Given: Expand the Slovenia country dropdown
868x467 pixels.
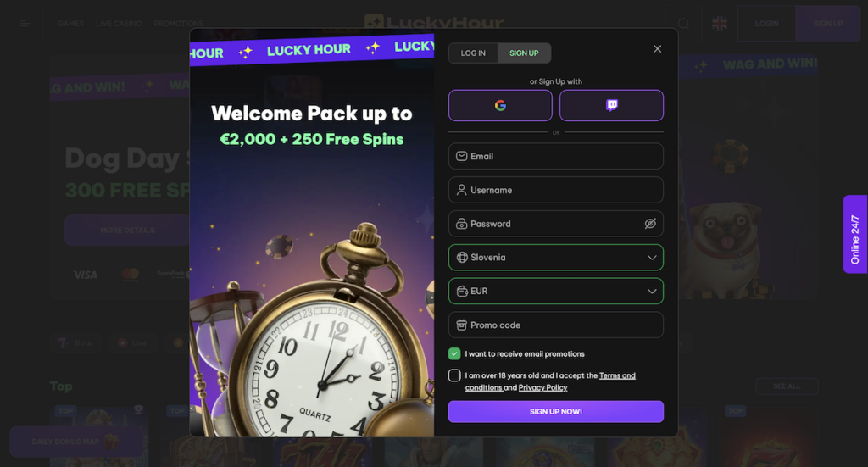Looking at the screenshot, I should pyautogui.click(x=556, y=258).
